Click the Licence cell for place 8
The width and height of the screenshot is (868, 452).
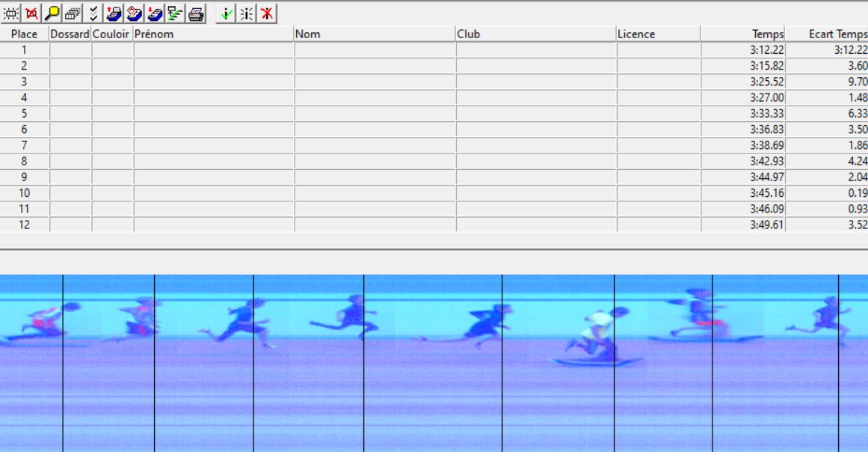click(658, 161)
